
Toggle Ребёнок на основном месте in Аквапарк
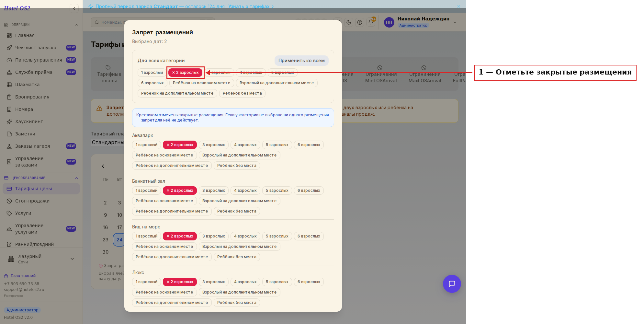click(164, 155)
